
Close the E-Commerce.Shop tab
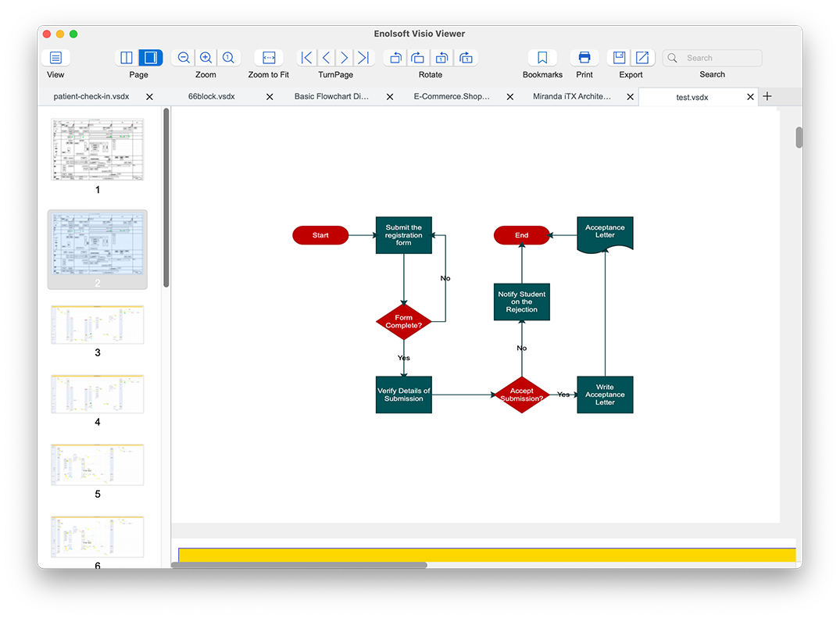(x=510, y=97)
